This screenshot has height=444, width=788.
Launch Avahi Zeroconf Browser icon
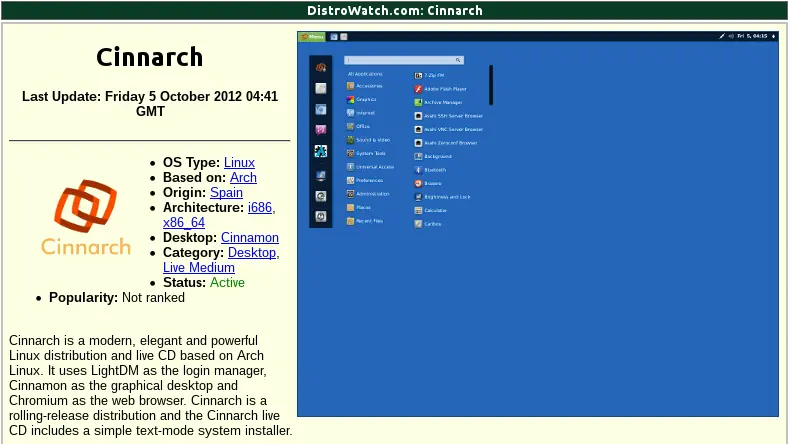(418, 143)
